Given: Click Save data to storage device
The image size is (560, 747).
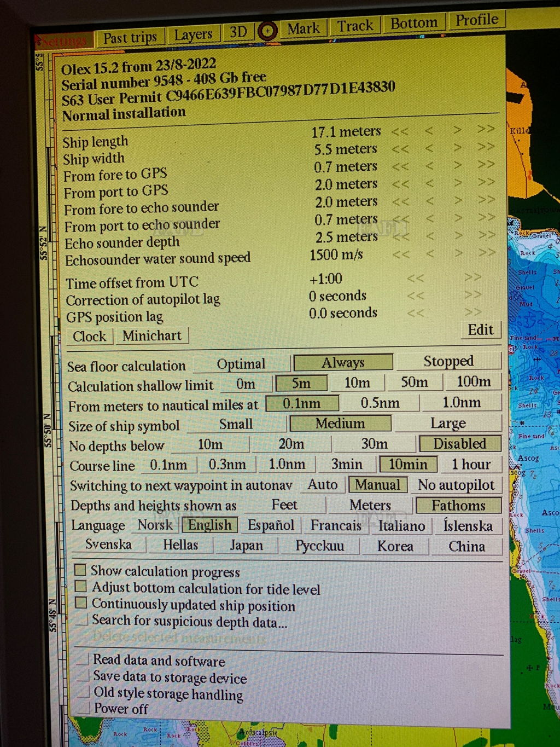Looking at the screenshot, I should pyautogui.click(x=170, y=677).
